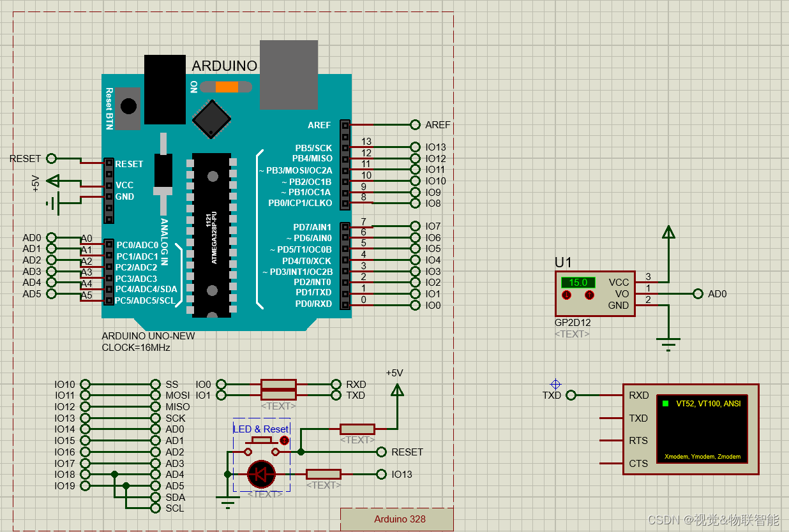Select the vertical diode above ANALOG IN
Screen dimensions: 789x532
click(x=165, y=174)
